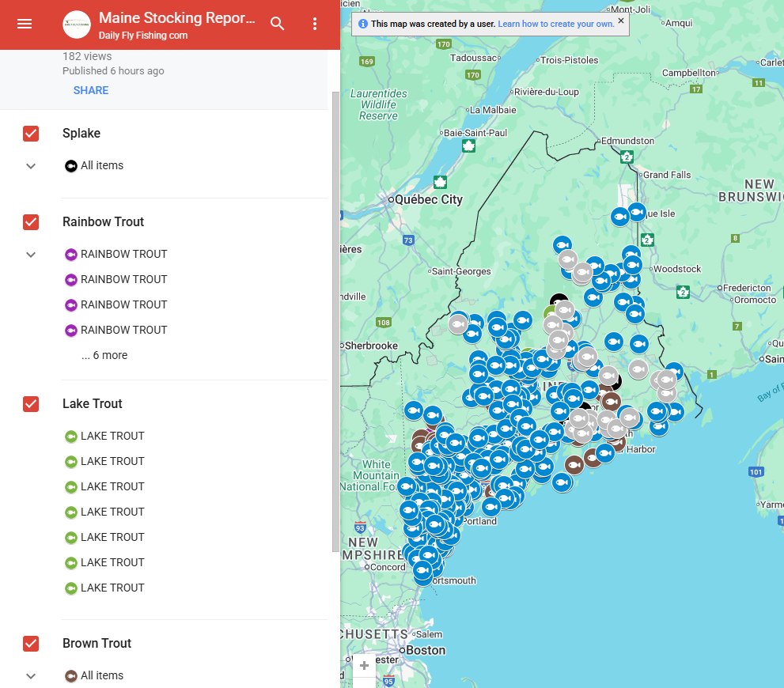Image resolution: width=784 pixels, height=688 pixels.
Task: Uncheck the Rainbow Trout layer checkbox
Action: click(x=31, y=222)
